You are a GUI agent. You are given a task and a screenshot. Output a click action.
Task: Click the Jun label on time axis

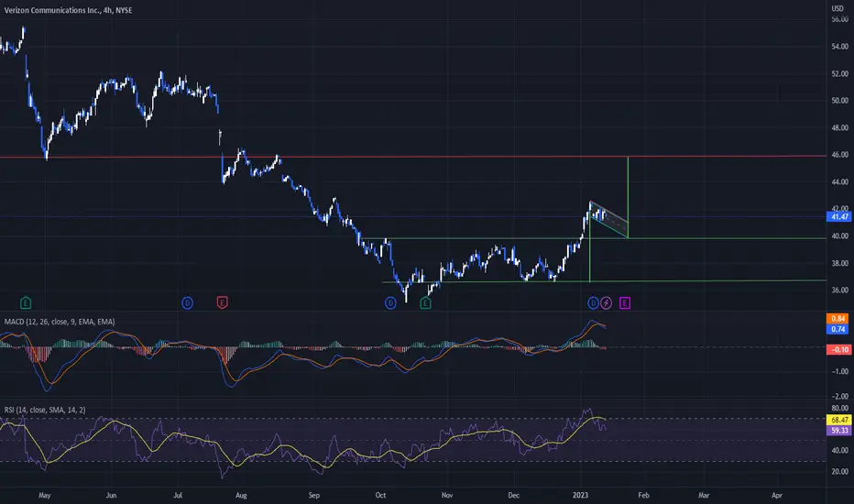tap(111, 495)
